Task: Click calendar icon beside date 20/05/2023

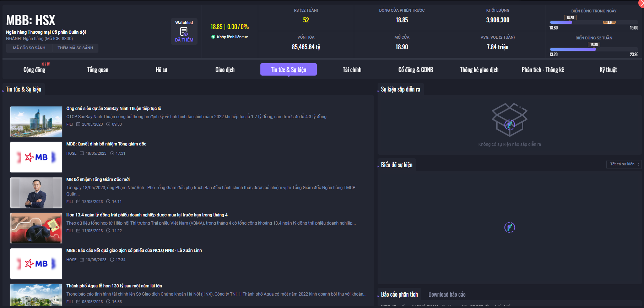Action: 79,124
